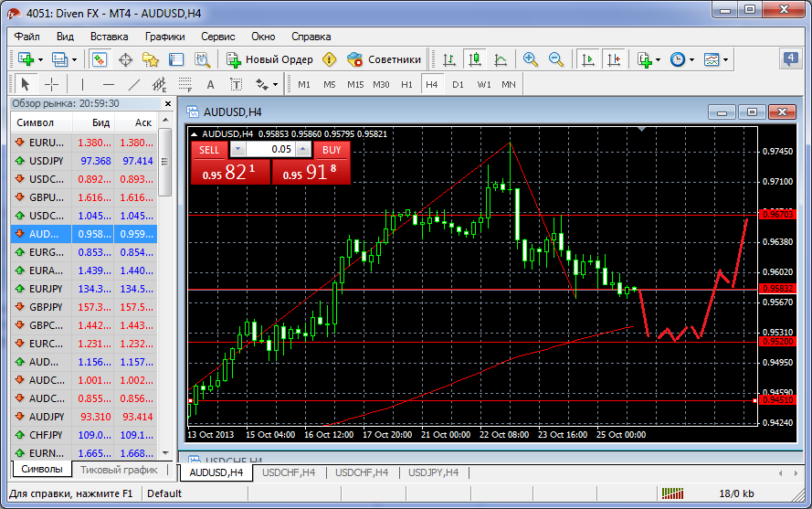Select the AUDJPY row in Market Watch
This screenshot has width=812, height=509.
click(x=84, y=416)
